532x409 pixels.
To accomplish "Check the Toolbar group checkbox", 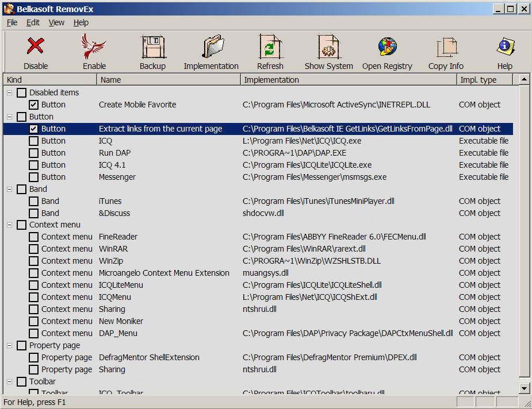I will 21,381.
